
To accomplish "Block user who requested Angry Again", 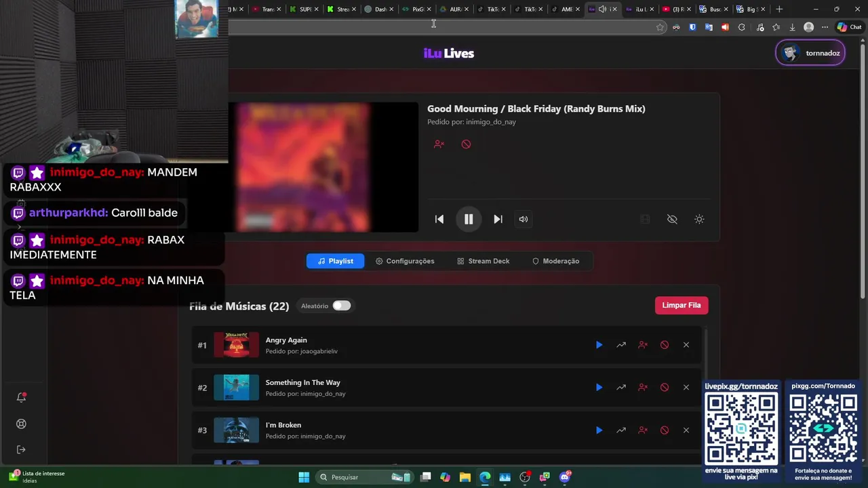I will [x=642, y=345].
